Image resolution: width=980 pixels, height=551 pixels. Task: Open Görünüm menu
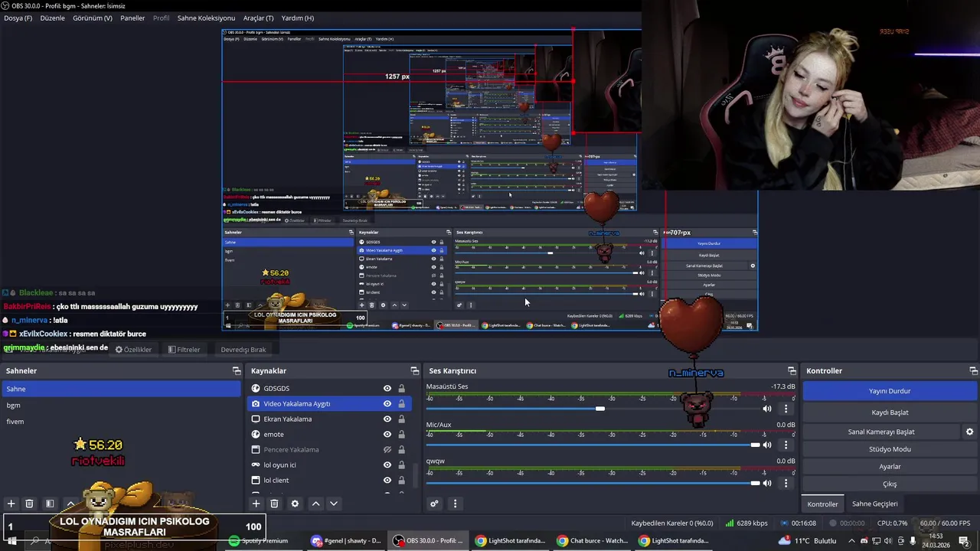click(x=92, y=18)
